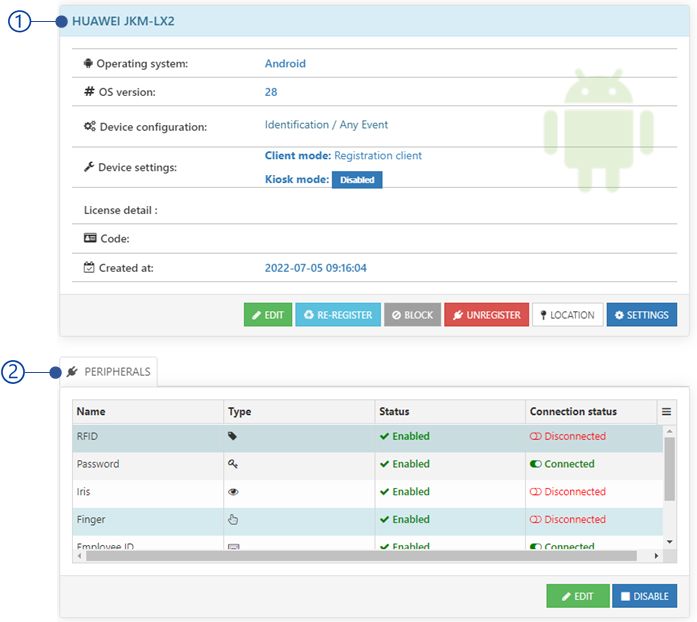Click the RFID Enabled status
This screenshot has height=622, width=697.
pos(405,436)
